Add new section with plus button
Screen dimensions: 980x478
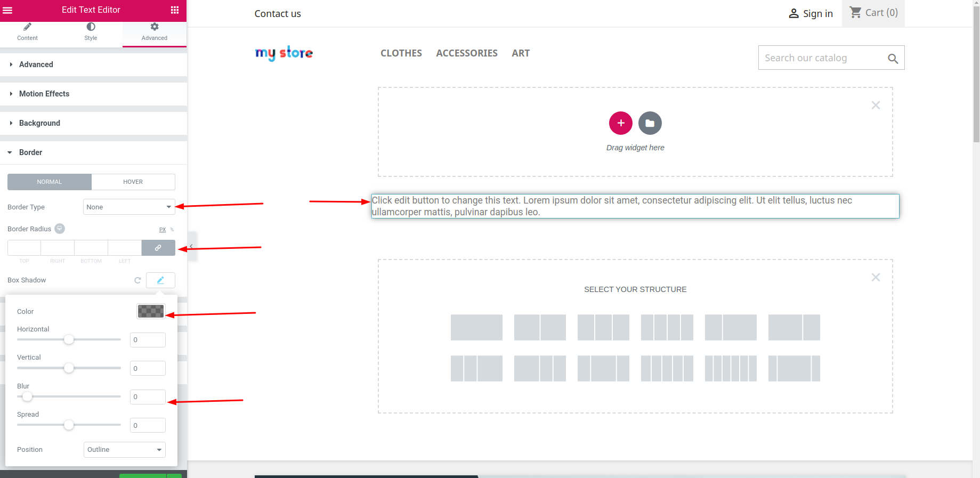point(621,123)
